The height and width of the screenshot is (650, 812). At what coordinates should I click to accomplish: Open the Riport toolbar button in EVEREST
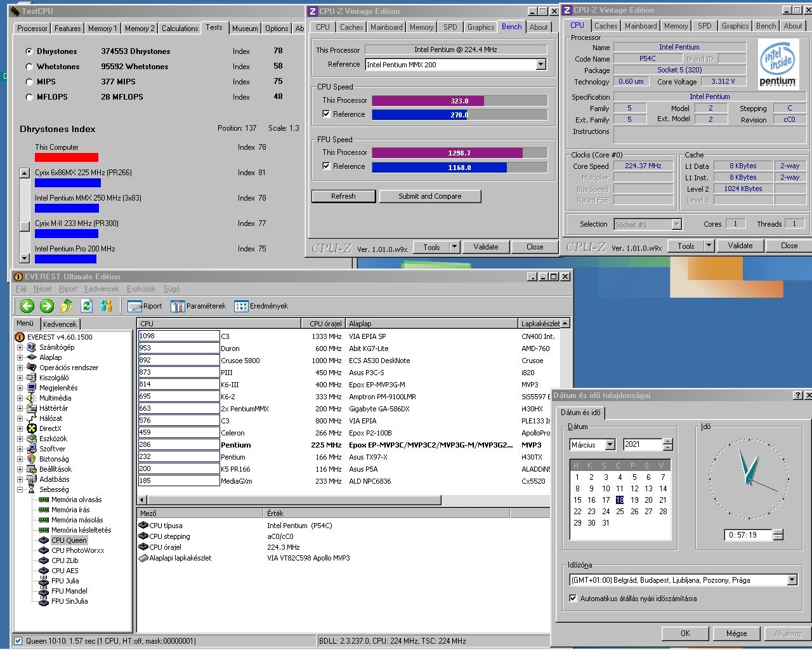(x=145, y=306)
